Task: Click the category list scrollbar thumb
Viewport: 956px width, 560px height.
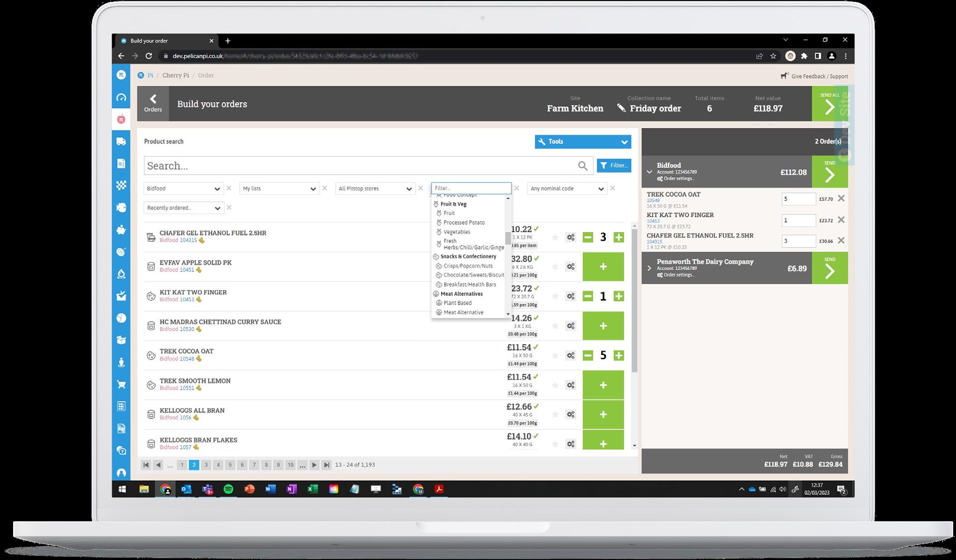Action: tap(508, 238)
